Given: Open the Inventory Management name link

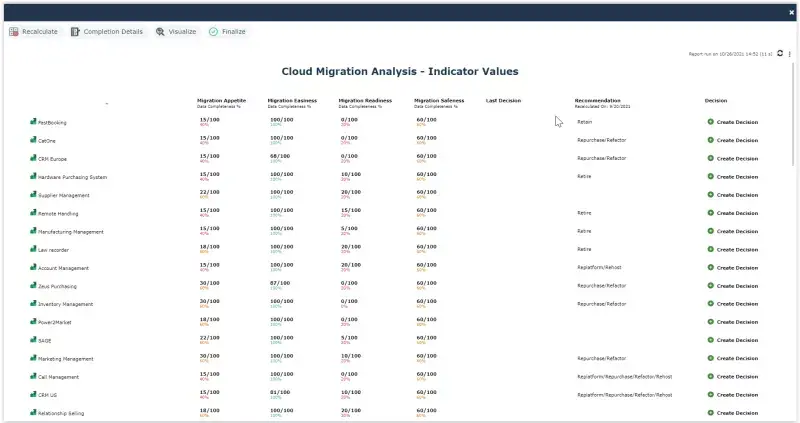Looking at the screenshot, I should [x=65, y=304].
